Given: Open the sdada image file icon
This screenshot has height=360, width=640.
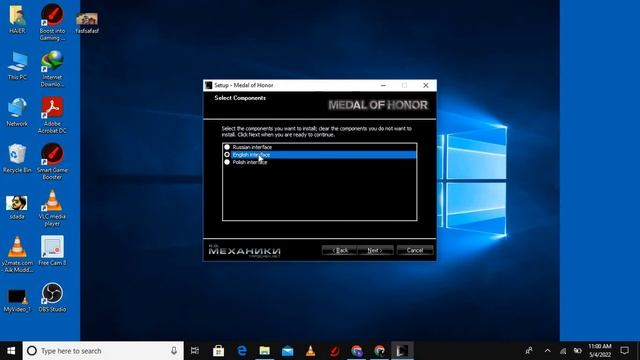Looking at the screenshot, I should pyautogui.click(x=17, y=207).
